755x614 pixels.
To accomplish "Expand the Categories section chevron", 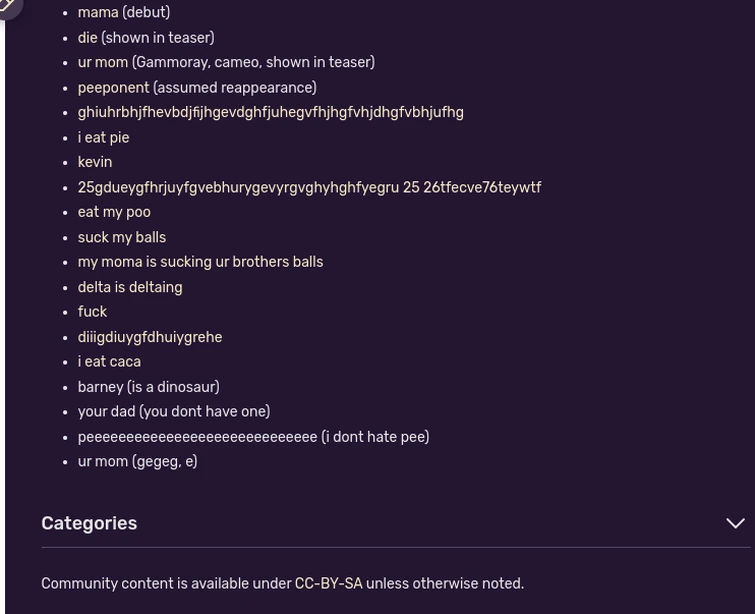I will click(735, 523).
